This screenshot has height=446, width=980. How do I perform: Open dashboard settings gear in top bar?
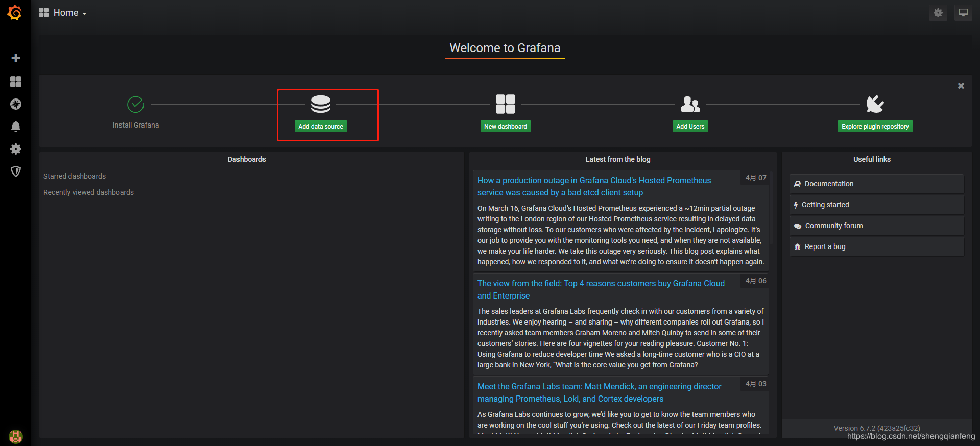tap(938, 13)
